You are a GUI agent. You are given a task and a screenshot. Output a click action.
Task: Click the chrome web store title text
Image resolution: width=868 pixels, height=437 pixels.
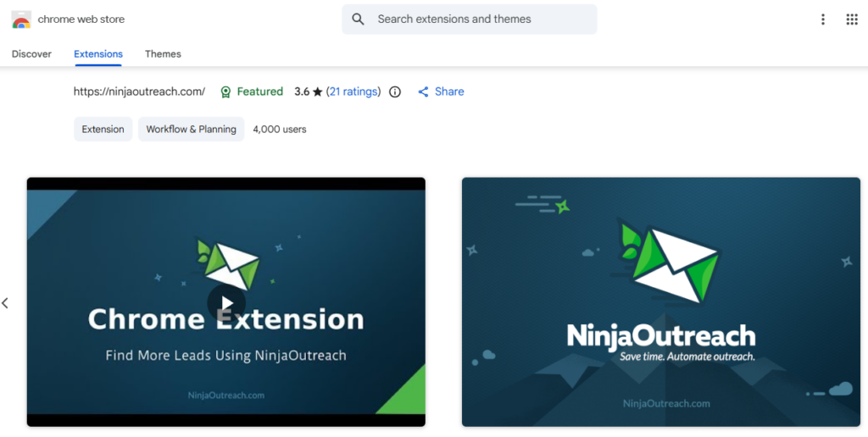point(81,19)
